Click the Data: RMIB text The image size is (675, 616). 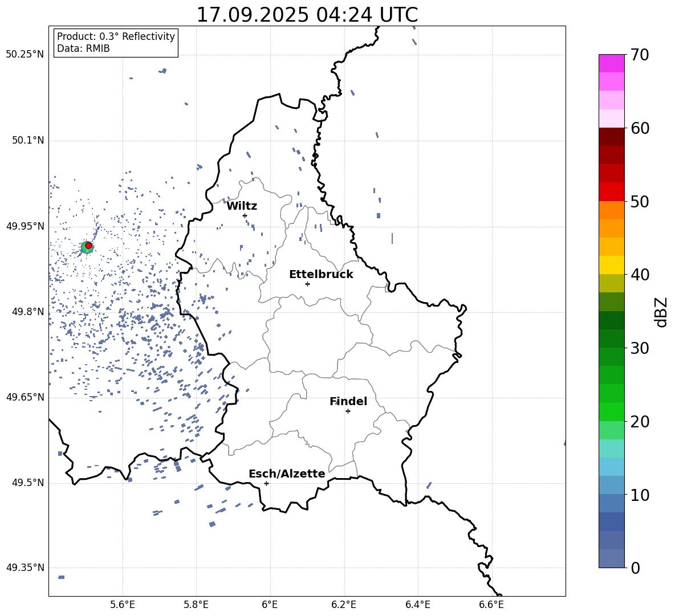[83, 48]
